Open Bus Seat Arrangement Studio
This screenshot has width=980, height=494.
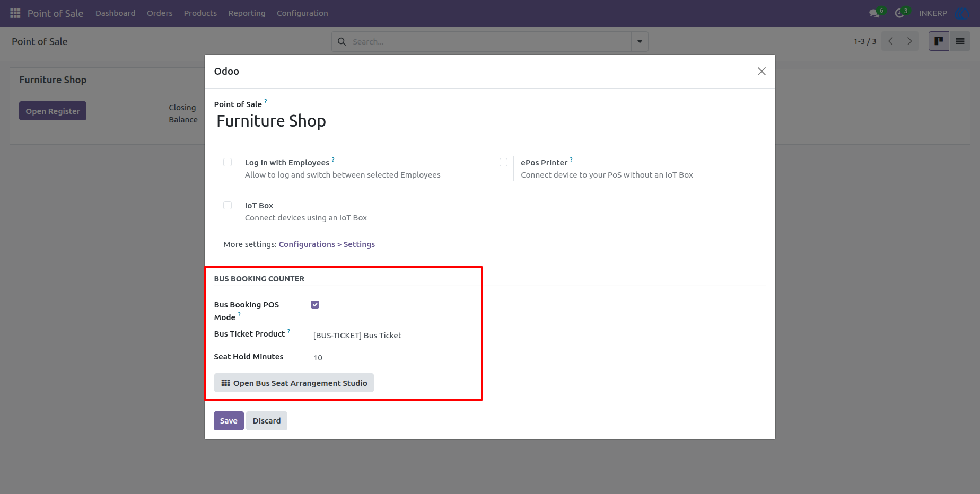pos(294,383)
